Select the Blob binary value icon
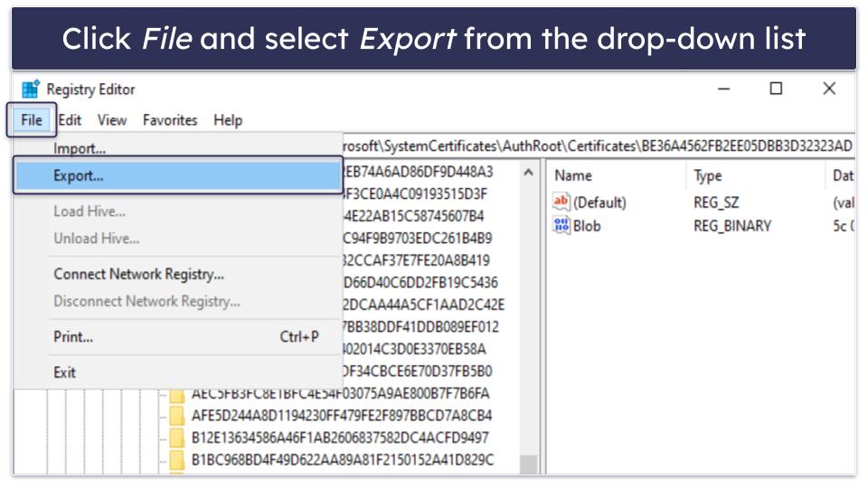The width and height of the screenshot is (868, 488). coord(561,226)
